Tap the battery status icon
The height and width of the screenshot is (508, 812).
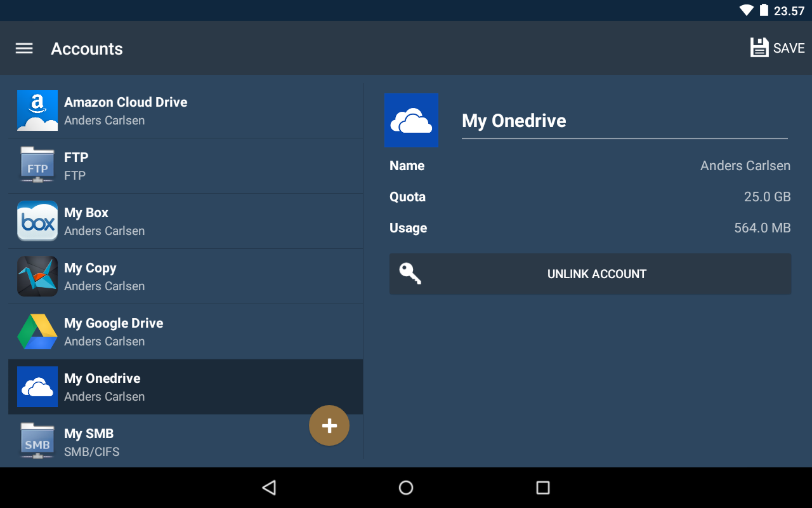click(764, 10)
